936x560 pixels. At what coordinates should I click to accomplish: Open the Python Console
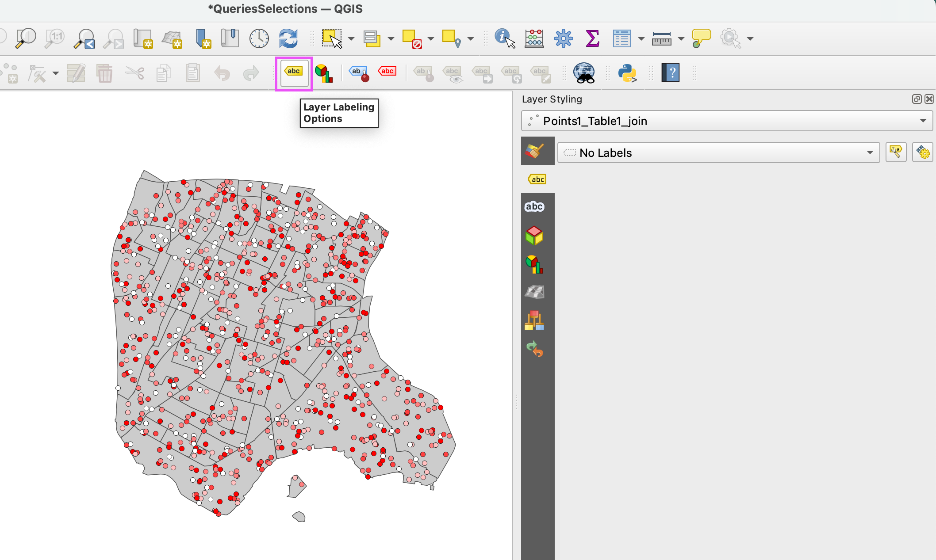point(627,73)
